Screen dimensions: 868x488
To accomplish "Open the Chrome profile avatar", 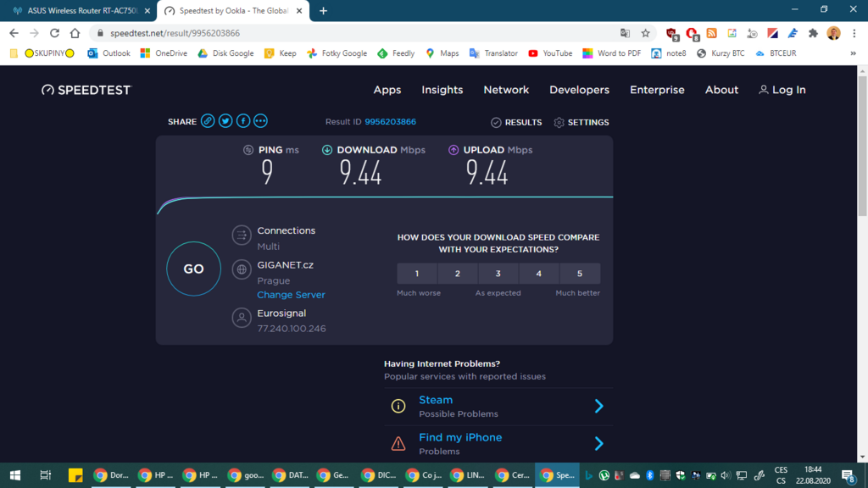I will (834, 33).
